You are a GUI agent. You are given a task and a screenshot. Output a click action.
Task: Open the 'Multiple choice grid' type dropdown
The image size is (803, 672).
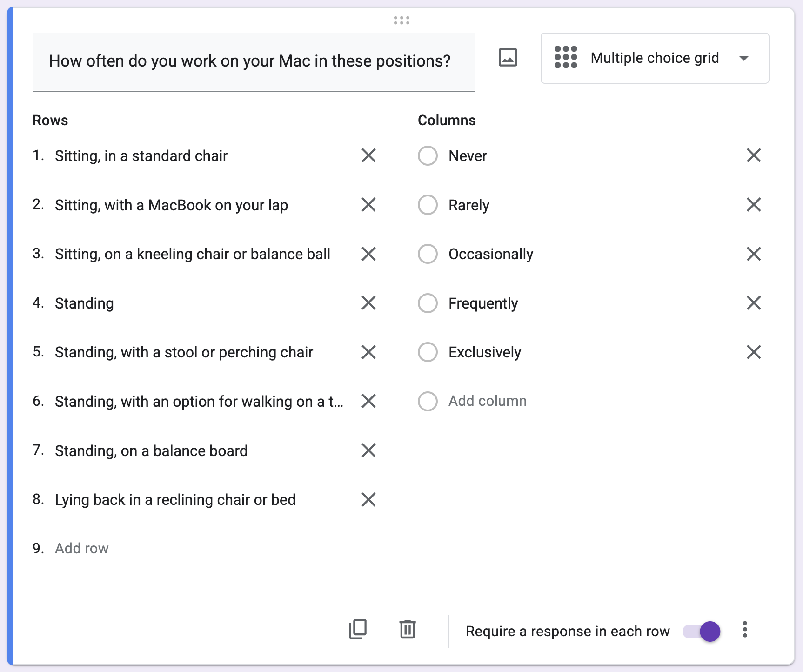(x=654, y=58)
